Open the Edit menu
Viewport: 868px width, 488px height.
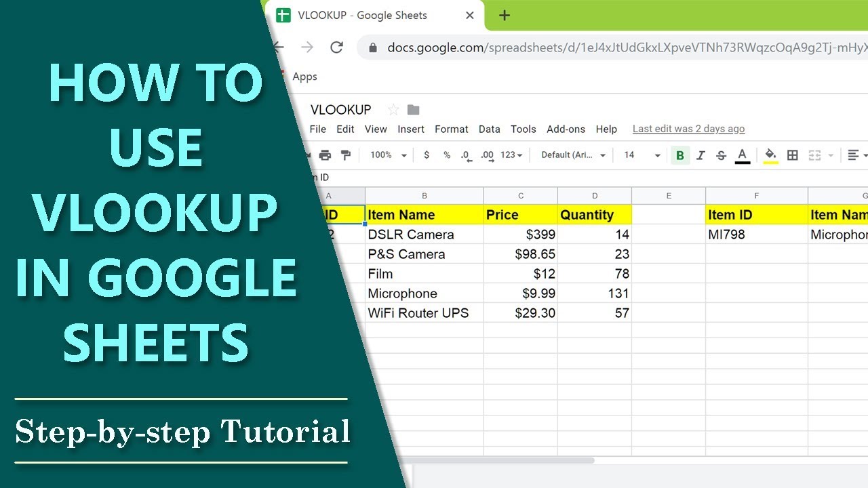(x=345, y=129)
